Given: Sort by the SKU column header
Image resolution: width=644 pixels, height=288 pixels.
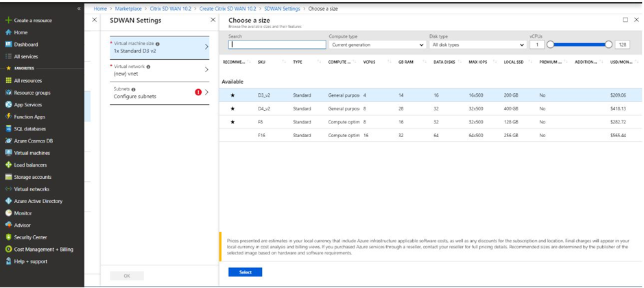Looking at the screenshot, I should pos(261,62).
